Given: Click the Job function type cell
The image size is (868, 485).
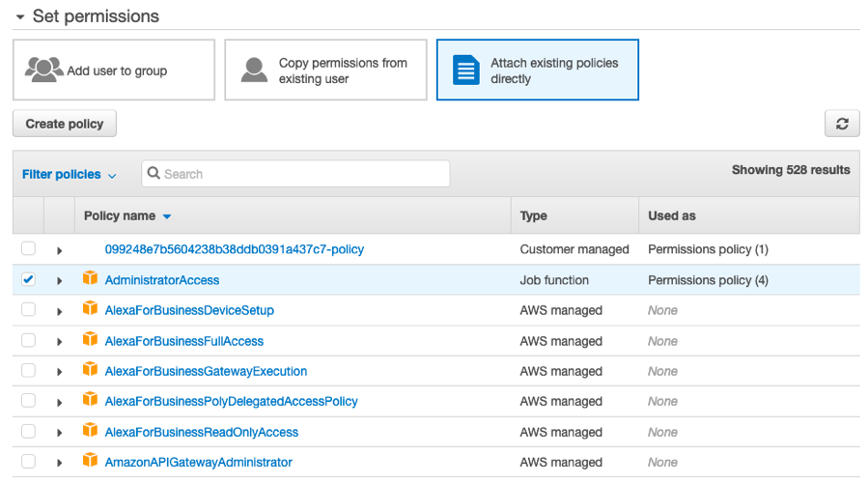Looking at the screenshot, I should [x=554, y=280].
